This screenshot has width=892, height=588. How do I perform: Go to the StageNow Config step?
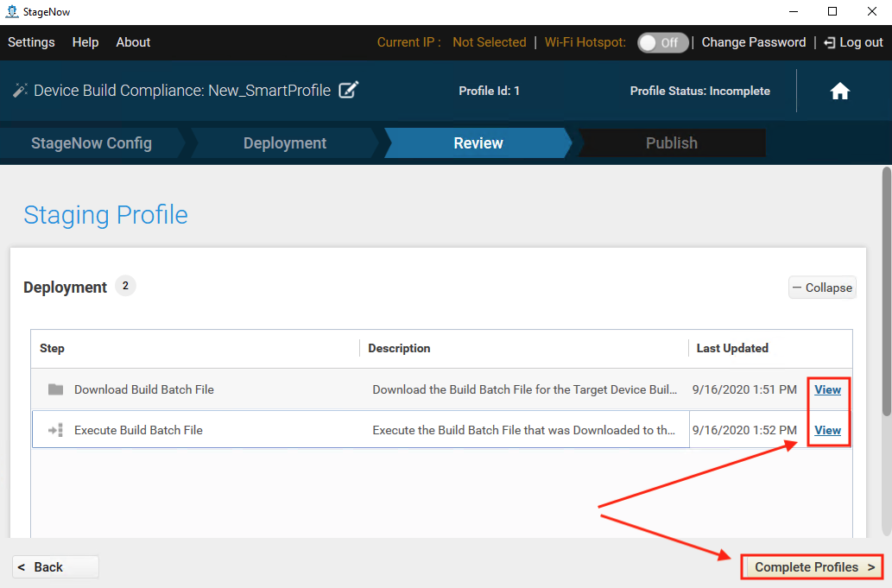click(x=92, y=143)
